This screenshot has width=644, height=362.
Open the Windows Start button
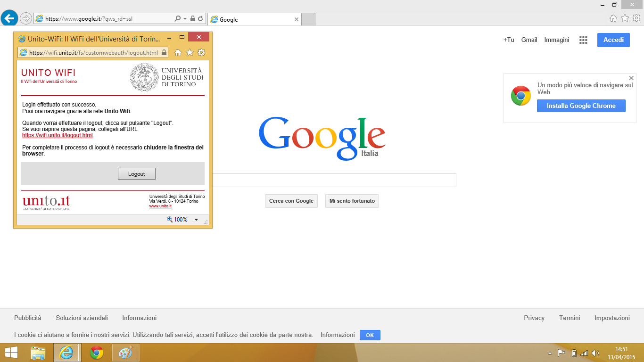(11, 353)
